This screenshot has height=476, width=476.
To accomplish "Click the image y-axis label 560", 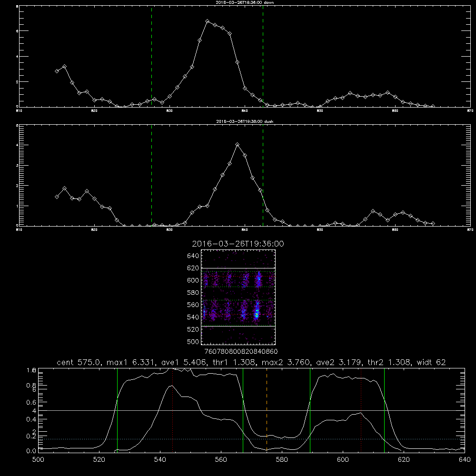I will [x=193, y=305].
